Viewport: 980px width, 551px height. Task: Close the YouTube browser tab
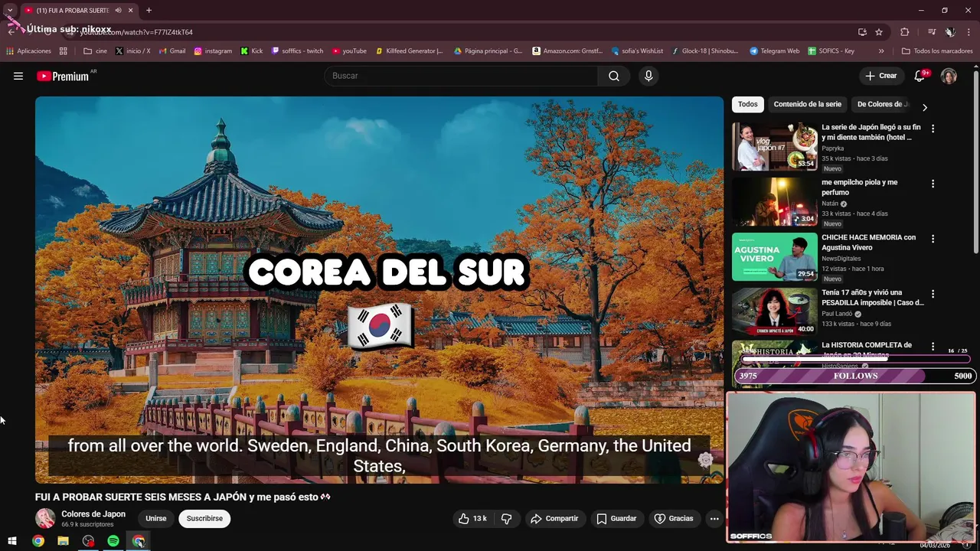tap(130, 10)
